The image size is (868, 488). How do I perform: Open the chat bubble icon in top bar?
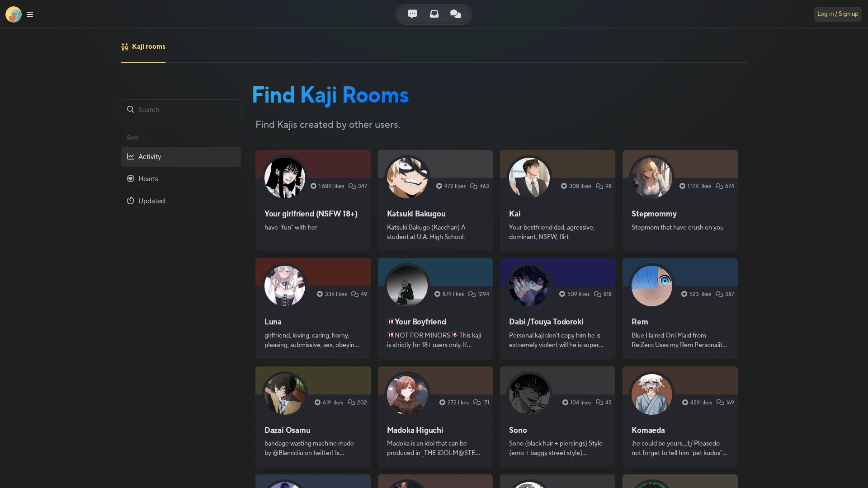click(412, 14)
